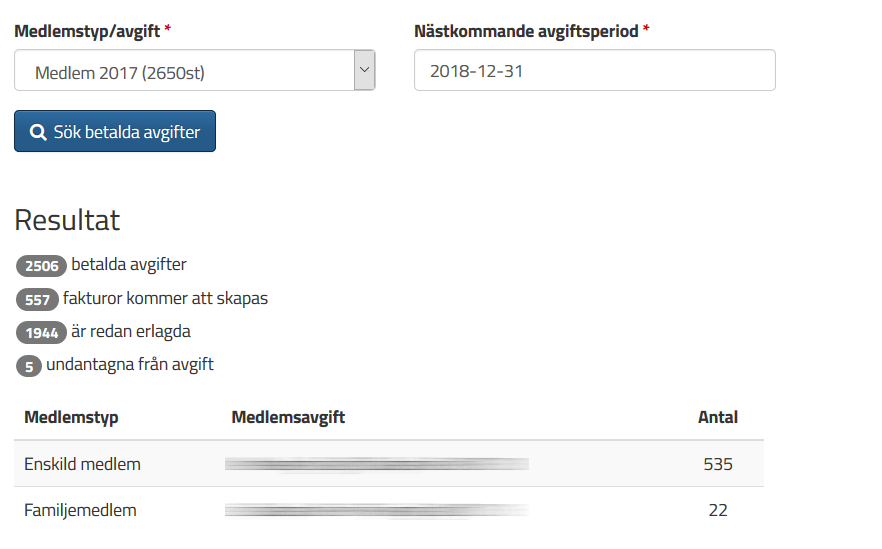Select the Medlem 2017 (2650st) combo box
Image resolution: width=882 pixels, height=549 pixels.
coord(195,70)
